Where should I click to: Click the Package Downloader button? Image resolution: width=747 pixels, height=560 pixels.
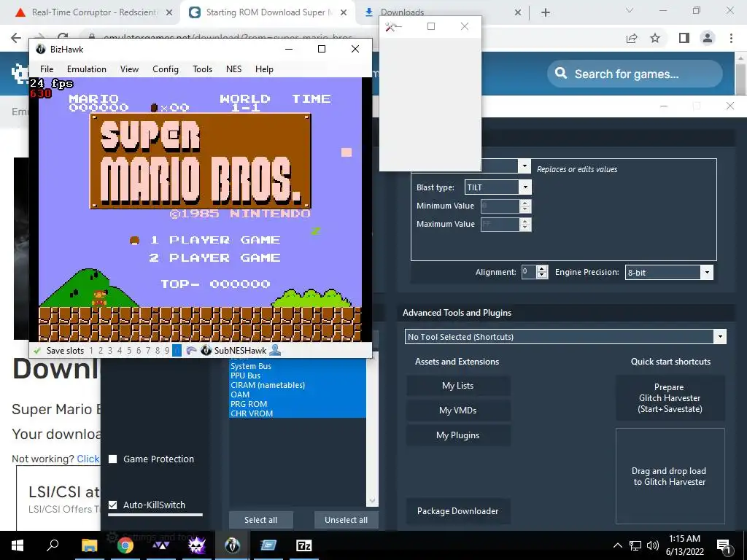pyautogui.click(x=458, y=511)
